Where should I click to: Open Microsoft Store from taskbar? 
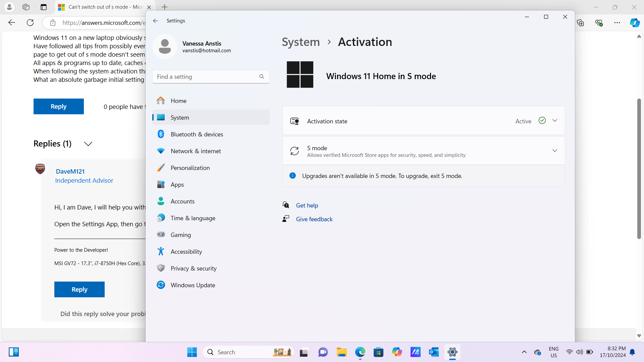(x=378, y=352)
